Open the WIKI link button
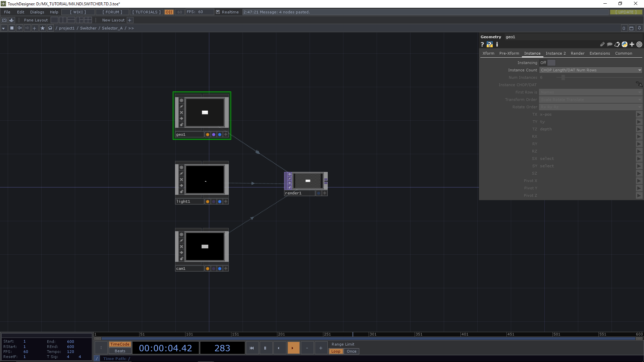The width and height of the screenshot is (644, 362). (78, 12)
